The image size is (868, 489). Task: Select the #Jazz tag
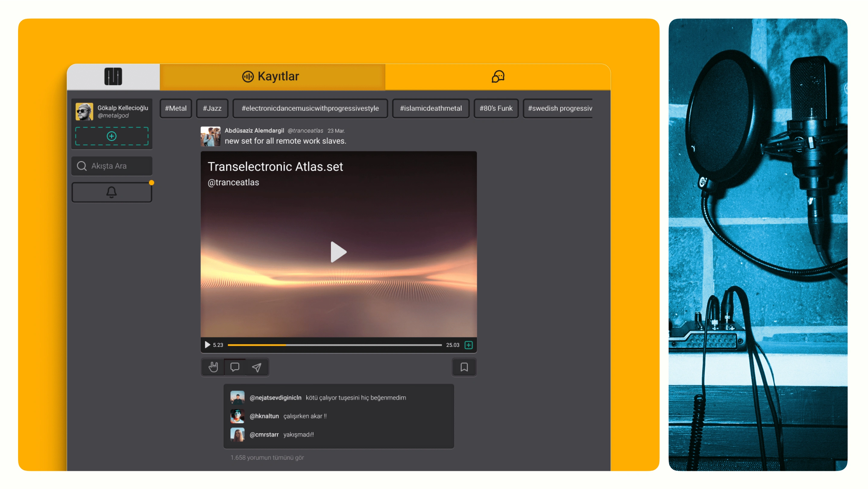coord(212,108)
